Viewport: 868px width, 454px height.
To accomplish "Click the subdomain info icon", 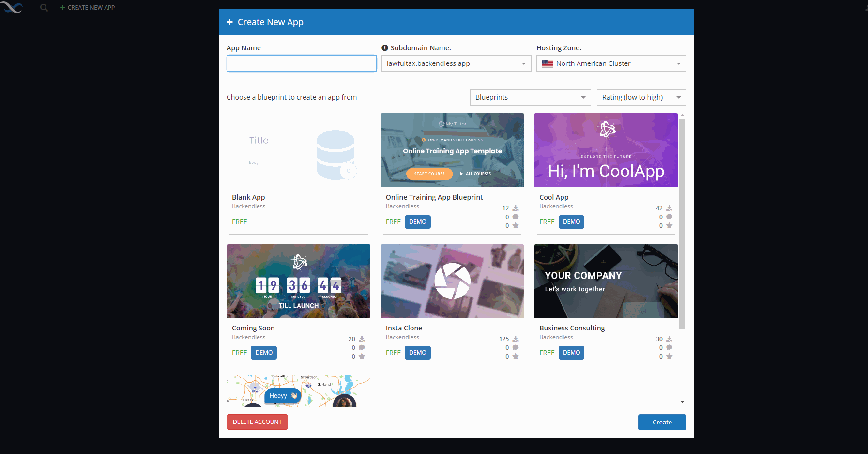I will (x=385, y=48).
